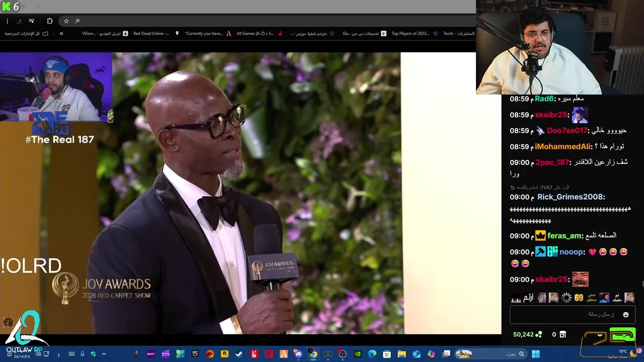Click feras_am's crown badge
This screenshot has width=644, height=362.
pos(540,236)
